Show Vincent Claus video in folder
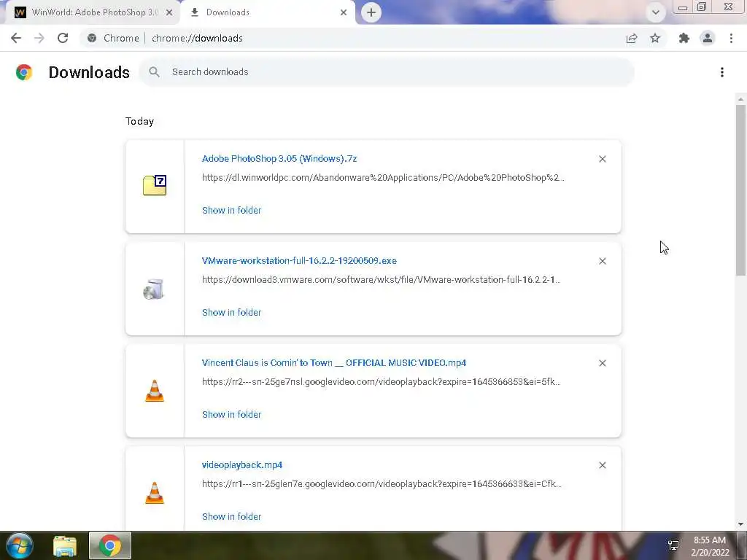Viewport: 747px width, 560px height. point(231,414)
